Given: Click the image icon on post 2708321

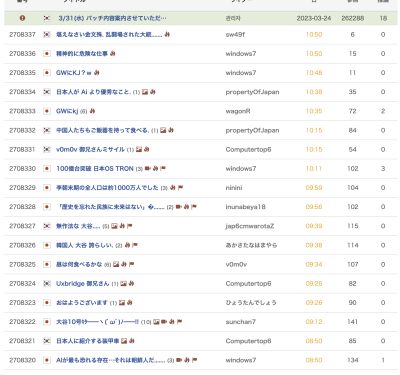Looking at the screenshot, I should coord(124,341).
